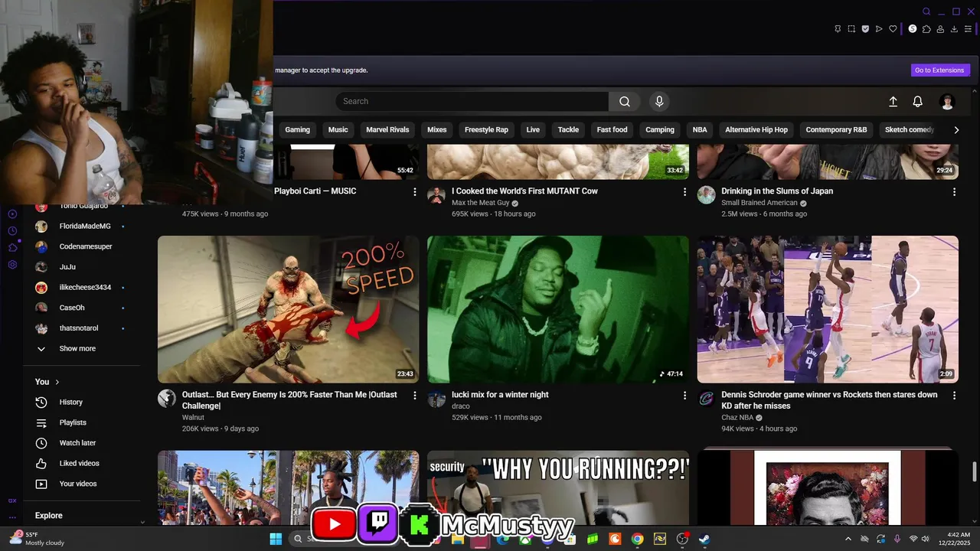Open Steam from the taskbar
The image size is (980, 551).
click(704, 539)
